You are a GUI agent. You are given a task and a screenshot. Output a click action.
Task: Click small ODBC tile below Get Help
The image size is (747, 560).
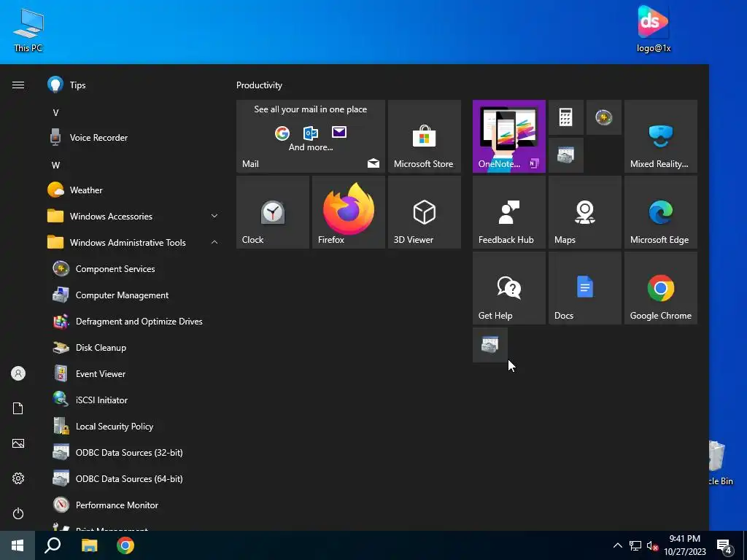pos(489,345)
